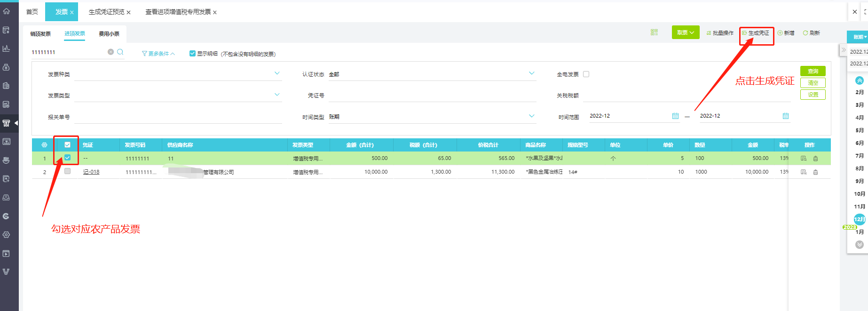Viewport: 868px width, 311px height.
Task: Delete the first invoice row
Action: tap(815, 159)
